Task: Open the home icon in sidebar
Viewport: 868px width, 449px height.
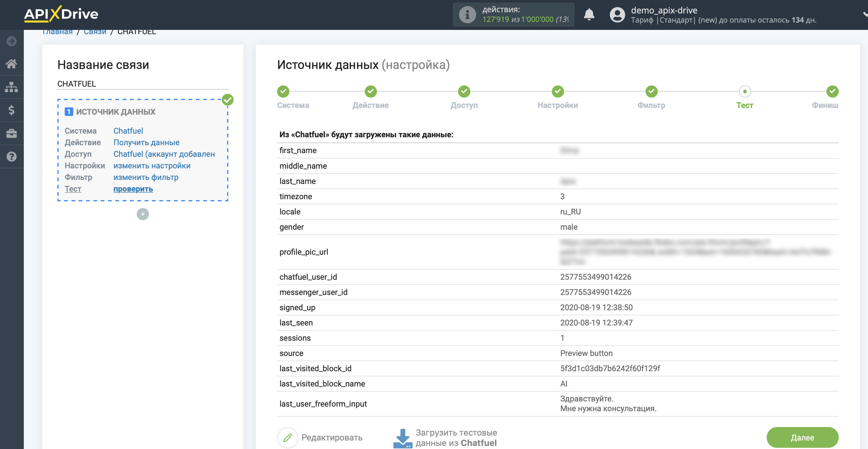Action: click(12, 64)
